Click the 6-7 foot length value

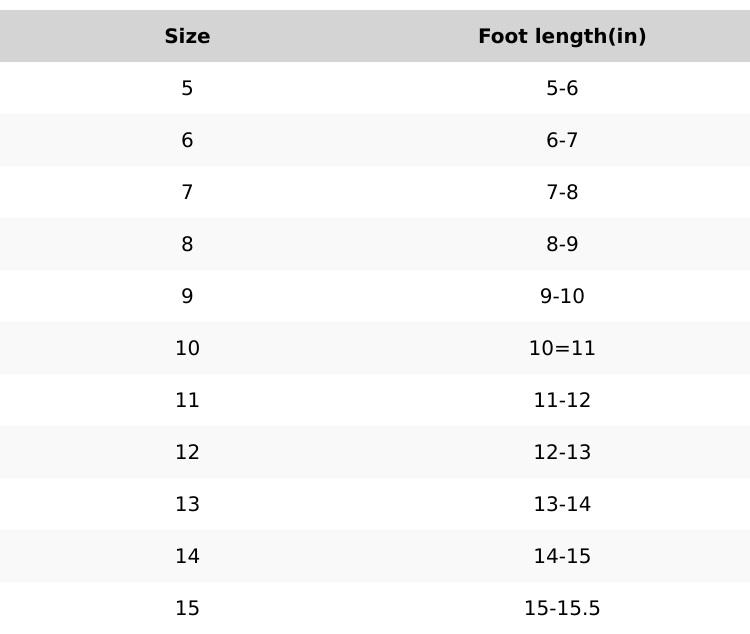(x=562, y=141)
